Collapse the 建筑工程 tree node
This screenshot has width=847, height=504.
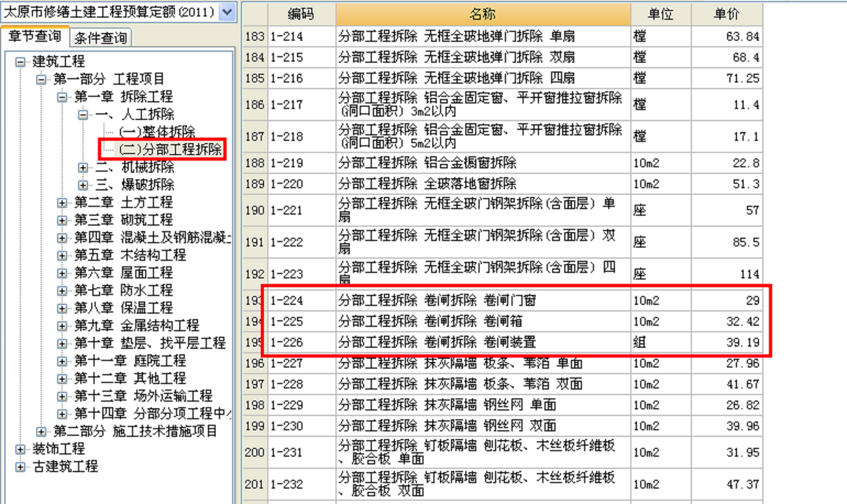click(20, 62)
